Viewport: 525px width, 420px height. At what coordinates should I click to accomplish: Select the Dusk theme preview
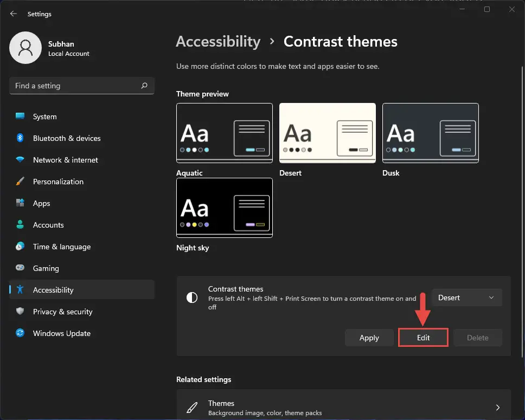(430, 133)
